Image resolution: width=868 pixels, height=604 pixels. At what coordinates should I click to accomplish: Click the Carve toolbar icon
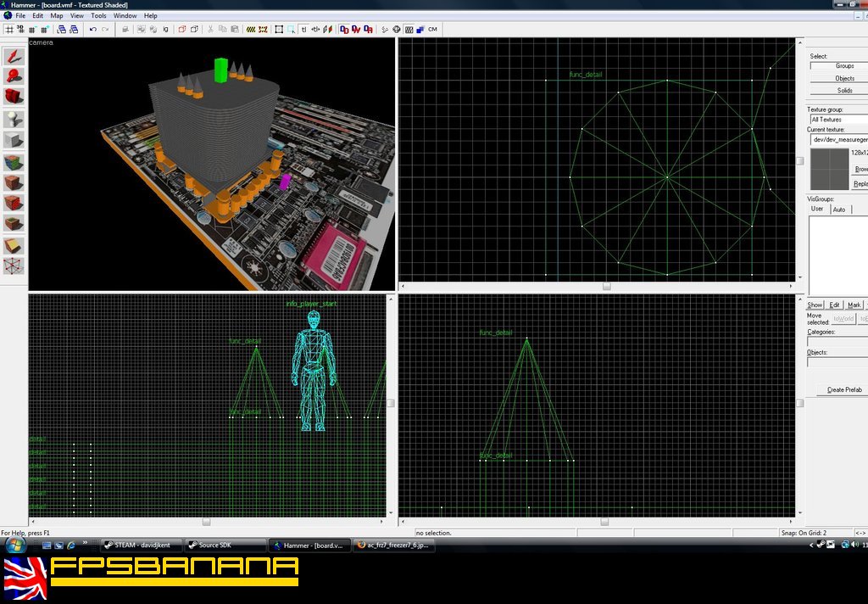[x=126, y=30]
